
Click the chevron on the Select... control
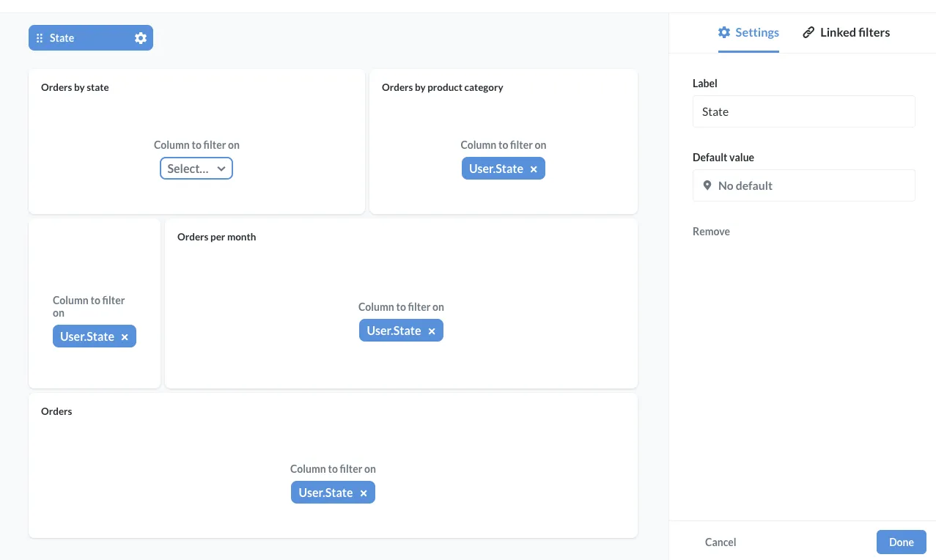coord(221,168)
